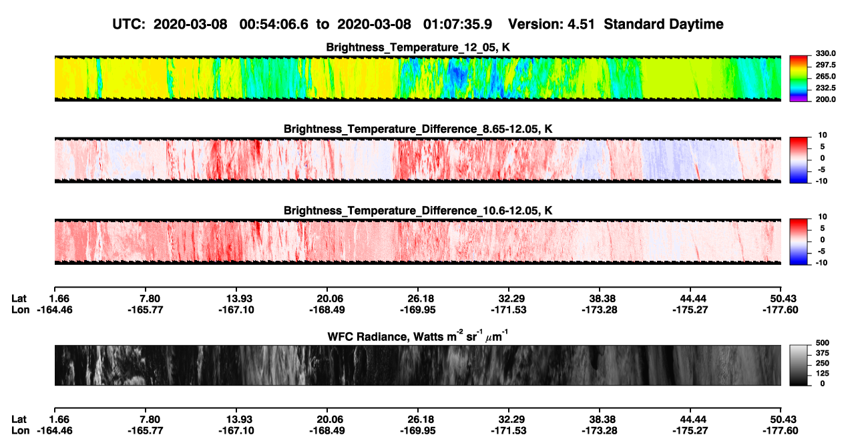Image resolution: width=868 pixels, height=445 pixels.
Task: Click the Brightness_Temperature_Difference_8.65-12.05 panel title
Action: click(418, 129)
